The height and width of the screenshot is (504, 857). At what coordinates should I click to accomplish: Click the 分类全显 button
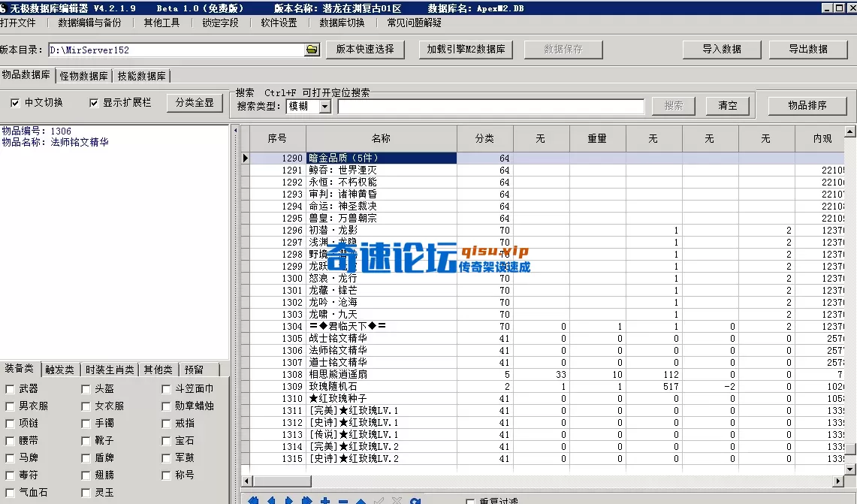[x=195, y=103]
